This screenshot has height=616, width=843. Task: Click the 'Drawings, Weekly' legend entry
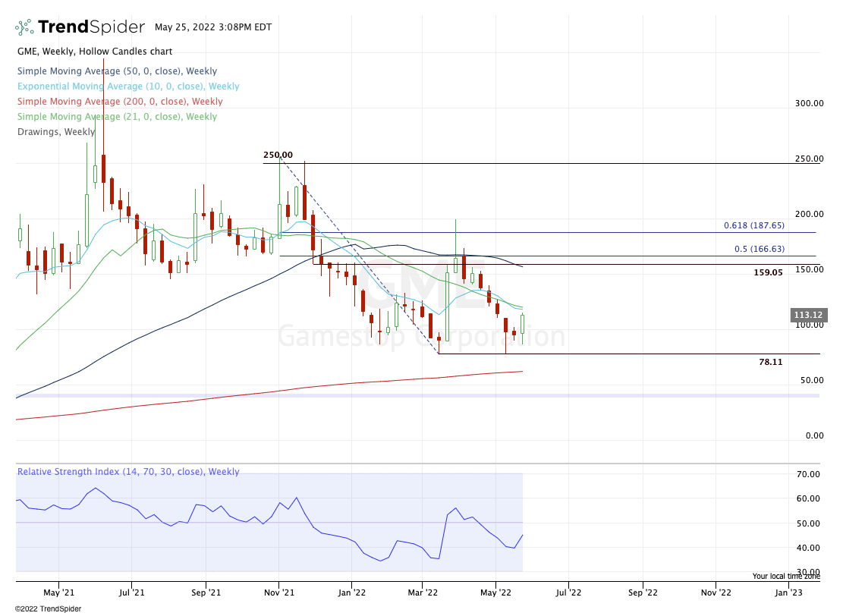[56, 132]
